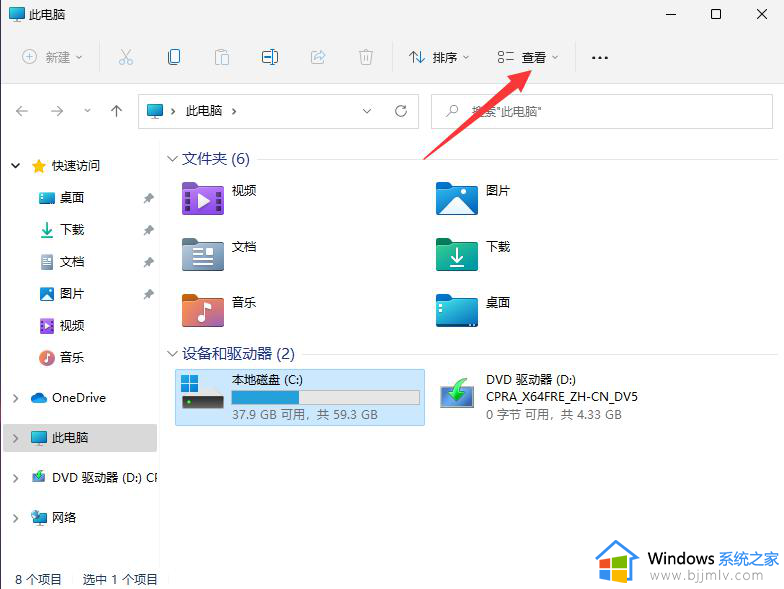This screenshot has width=784, height=589.
Task: Select the 音乐 folder icon in main pane
Action: pos(203,310)
